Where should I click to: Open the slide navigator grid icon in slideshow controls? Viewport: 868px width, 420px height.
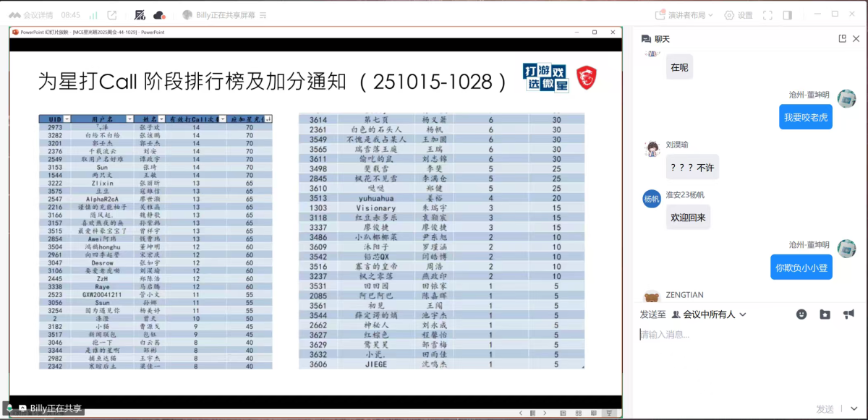(579, 412)
